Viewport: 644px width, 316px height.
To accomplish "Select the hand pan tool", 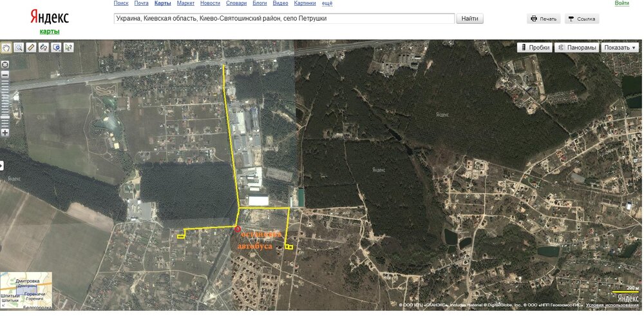I will (6, 47).
